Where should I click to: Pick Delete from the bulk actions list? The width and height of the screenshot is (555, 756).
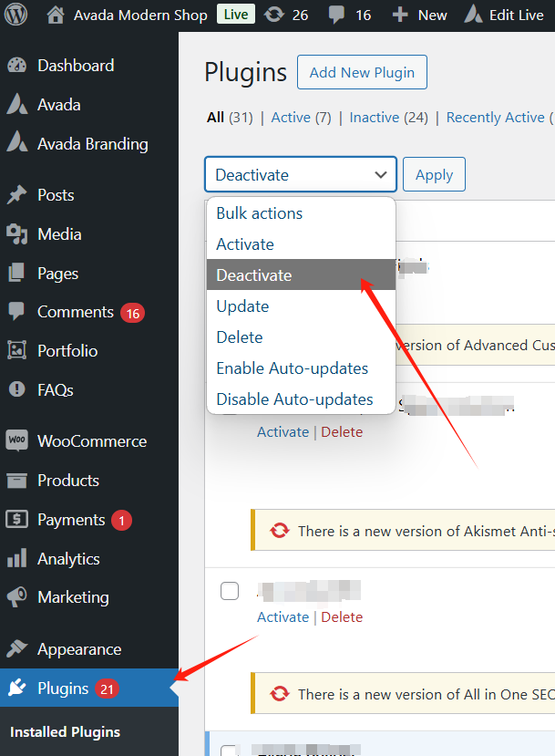[x=240, y=337]
